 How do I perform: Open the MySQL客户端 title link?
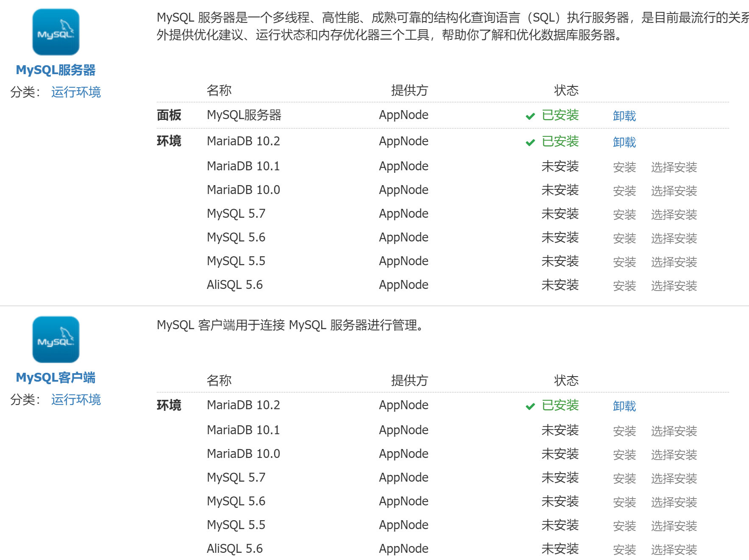point(56,377)
